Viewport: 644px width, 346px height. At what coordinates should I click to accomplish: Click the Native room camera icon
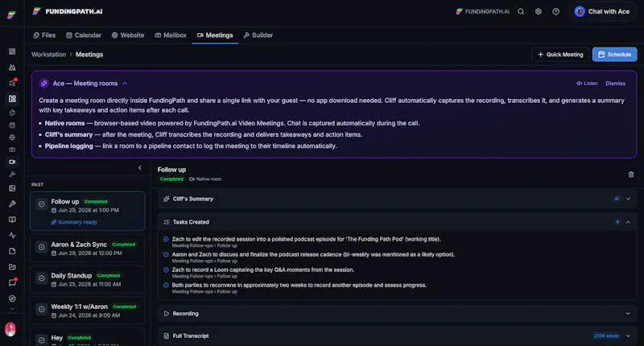(192, 179)
